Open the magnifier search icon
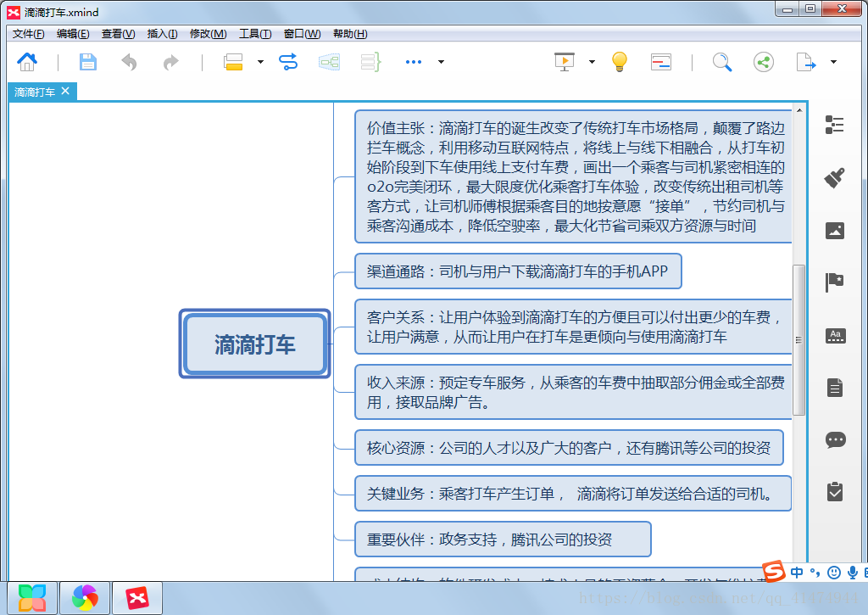 pos(722,62)
